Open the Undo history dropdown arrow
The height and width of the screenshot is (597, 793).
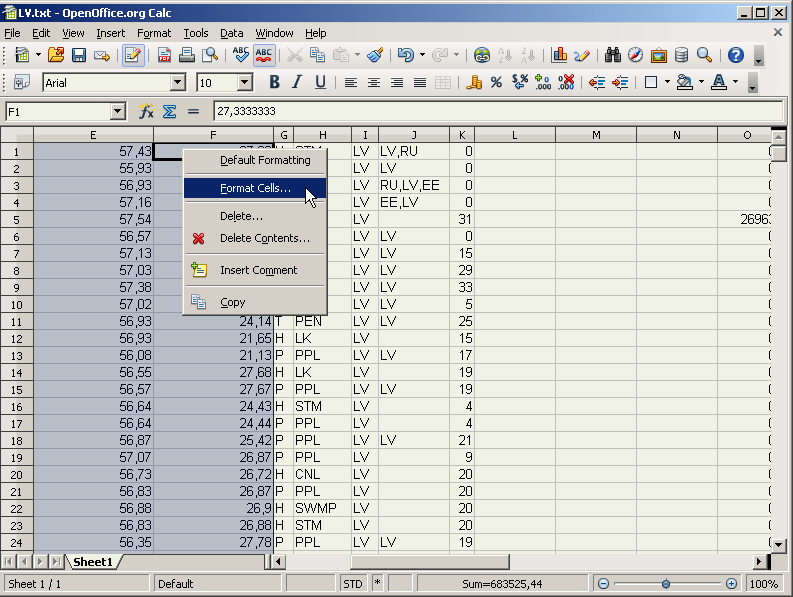[x=422, y=55]
